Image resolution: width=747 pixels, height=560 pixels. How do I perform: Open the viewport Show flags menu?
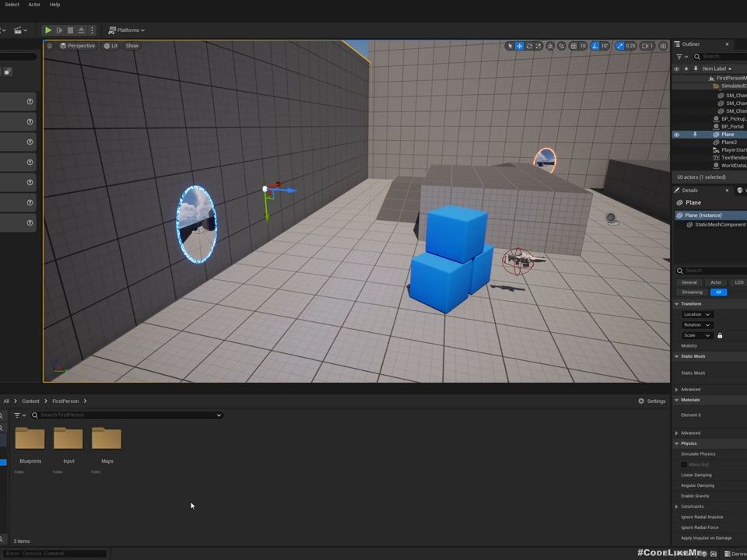coord(132,46)
